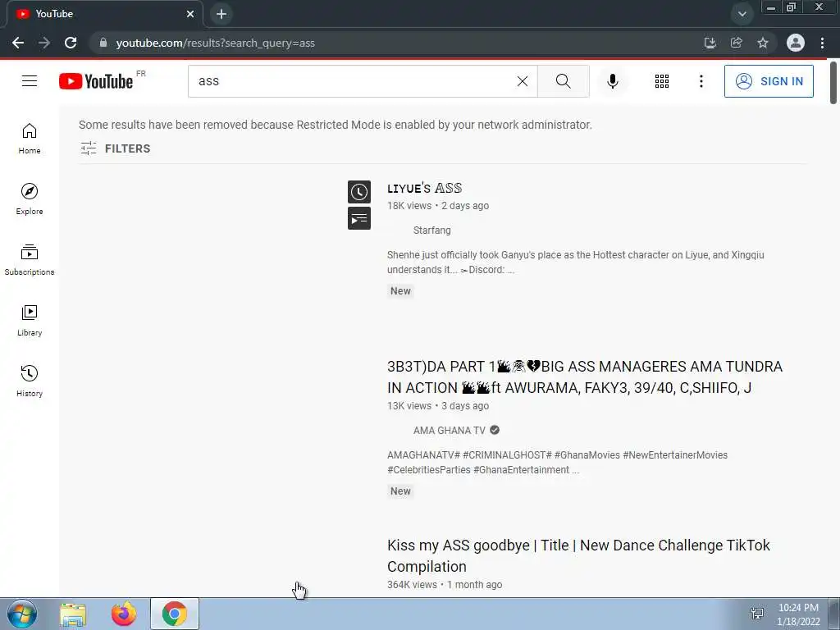This screenshot has height=630, width=840.
Task: Close the YouTube tab
Action: point(190,14)
